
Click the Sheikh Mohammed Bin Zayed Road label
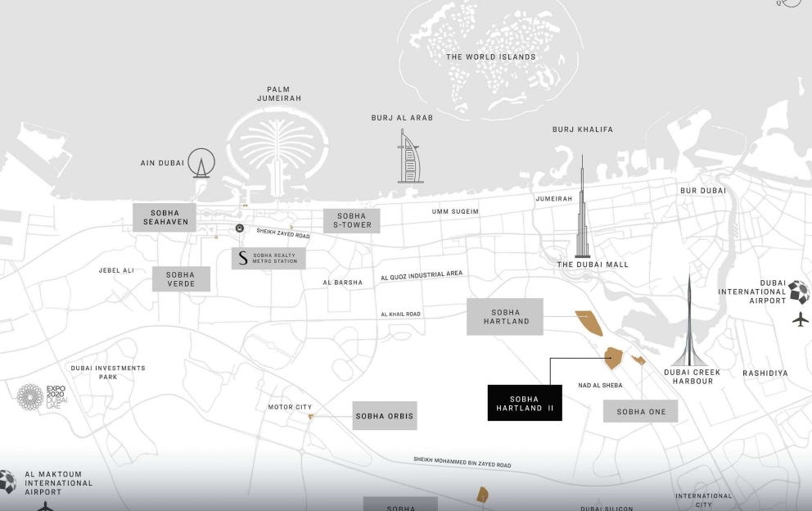pyautogui.click(x=462, y=463)
